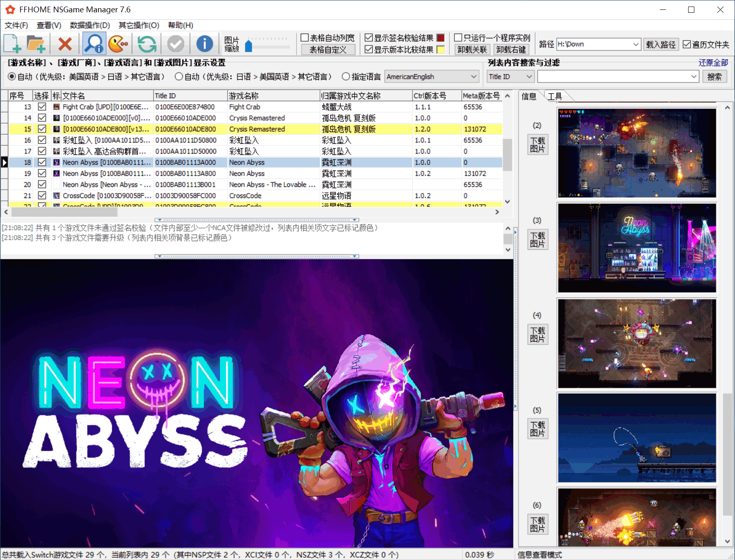This screenshot has width=735, height=560.
Task: Open the blue info about icon
Action: (204, 44)
